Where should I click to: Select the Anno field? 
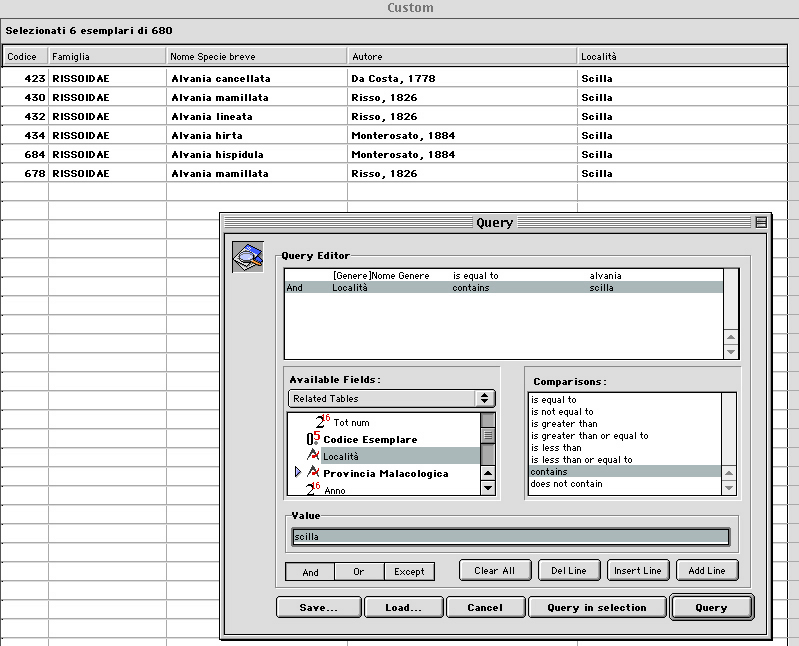pos(335,490)
